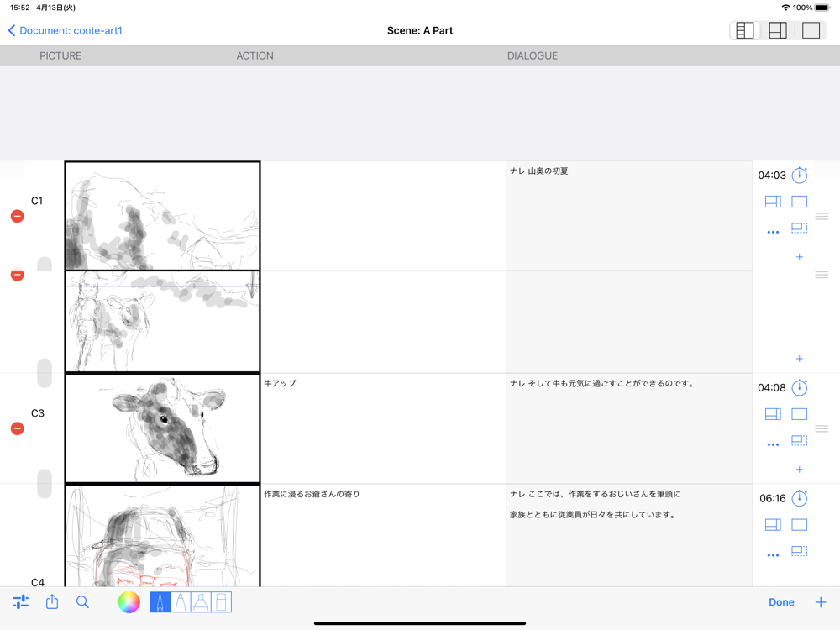Open the search magnifier icon
The image size is (840, 630).
[x=82, y=602]
